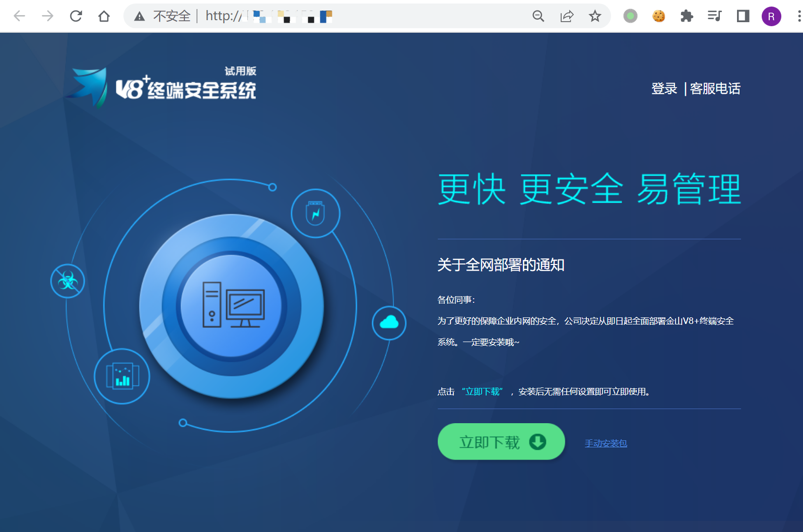Click the central computer terminal graphic

coord(232,306)
